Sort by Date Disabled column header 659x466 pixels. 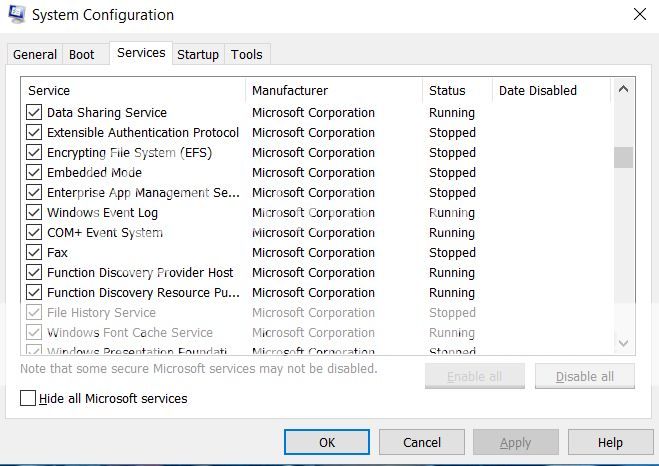pos(551,90)
